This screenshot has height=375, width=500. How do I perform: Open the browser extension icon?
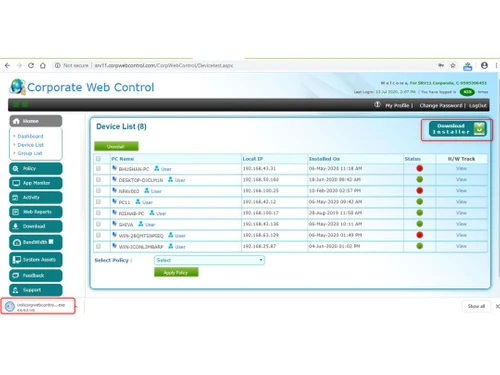[468, 66]
